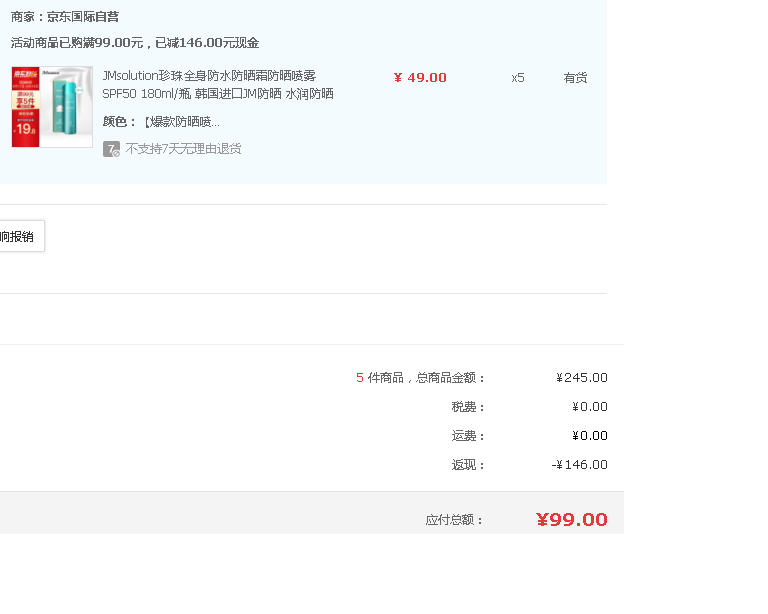Screen dimensions: 768x614
Task: Click the promotion text 已减146.00元现金
Action: 207,43
